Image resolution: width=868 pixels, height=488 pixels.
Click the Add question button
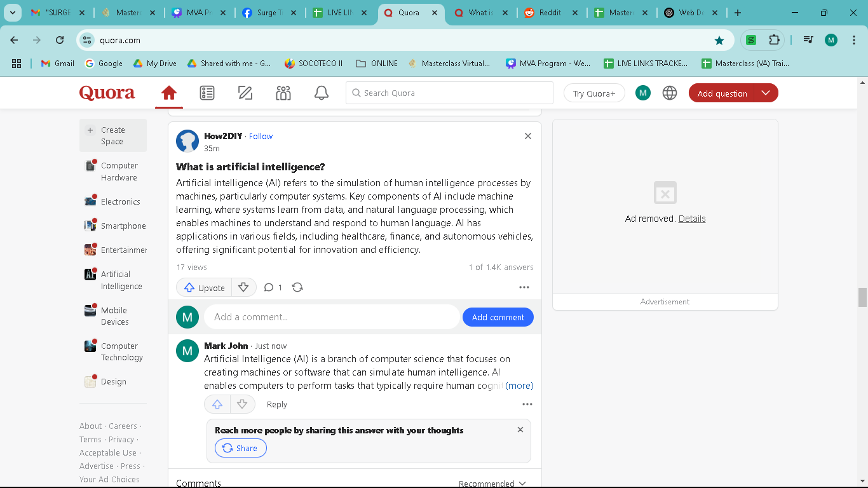(722, 93)
